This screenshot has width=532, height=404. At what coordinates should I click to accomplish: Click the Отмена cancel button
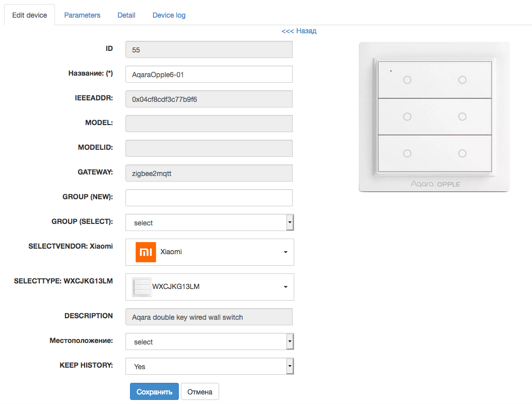tap(199, 392)
